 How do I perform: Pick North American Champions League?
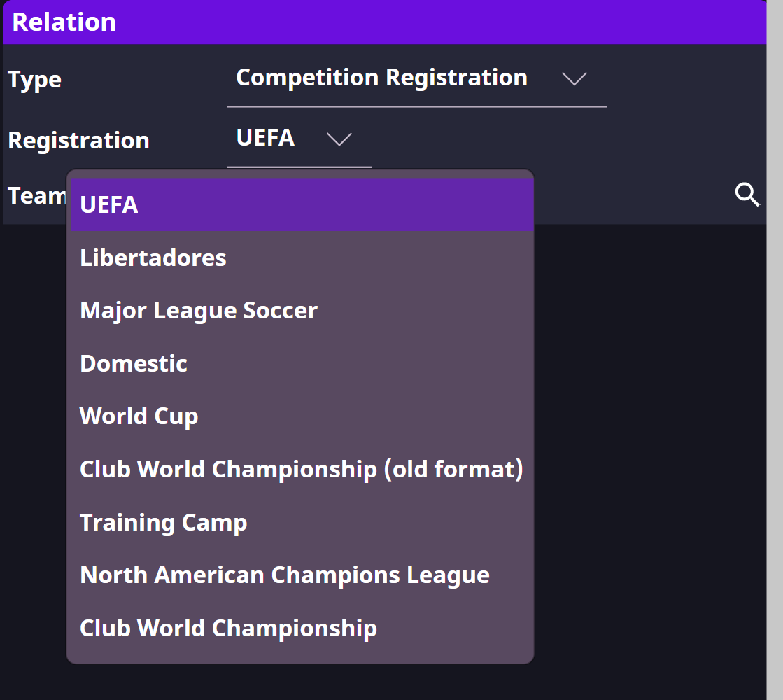click(x=285, y=575)
